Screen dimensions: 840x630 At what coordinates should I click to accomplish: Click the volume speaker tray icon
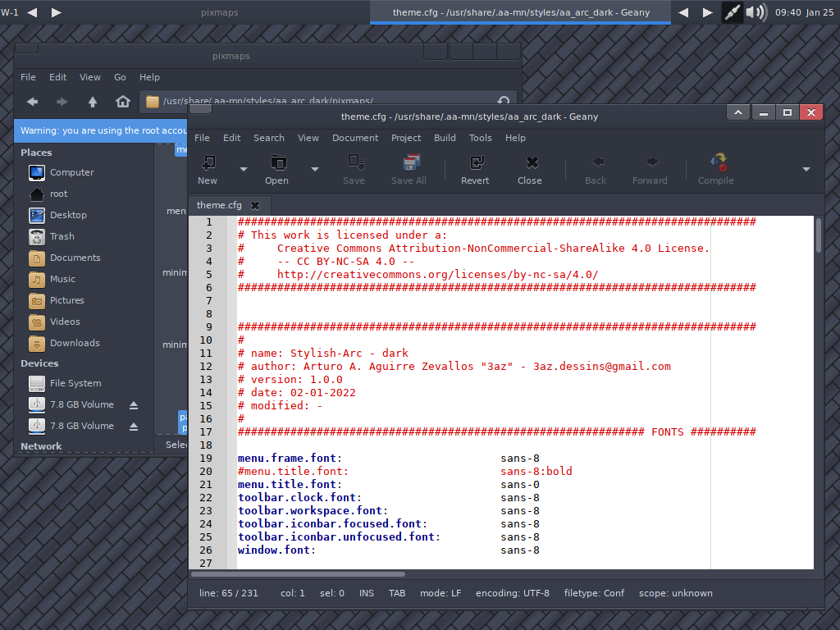(x=756, y=11)
